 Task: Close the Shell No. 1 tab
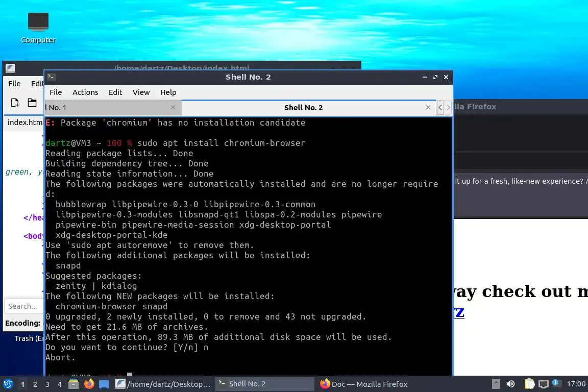click(x=173, y=107)
